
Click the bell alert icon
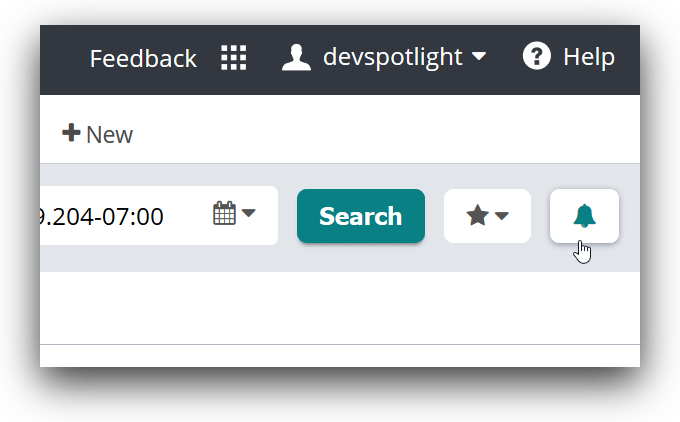tap(584, 215)
